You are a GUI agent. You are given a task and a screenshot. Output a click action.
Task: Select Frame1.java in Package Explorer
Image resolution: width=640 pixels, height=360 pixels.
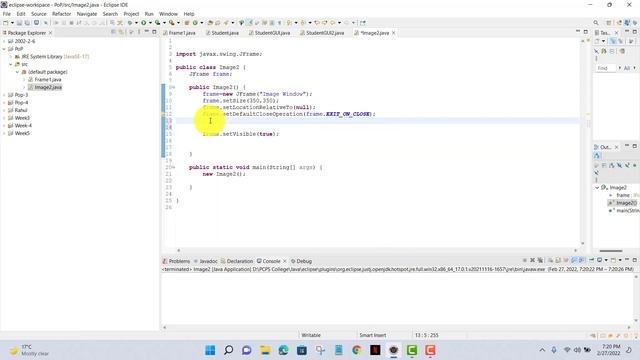click(48, 80)
